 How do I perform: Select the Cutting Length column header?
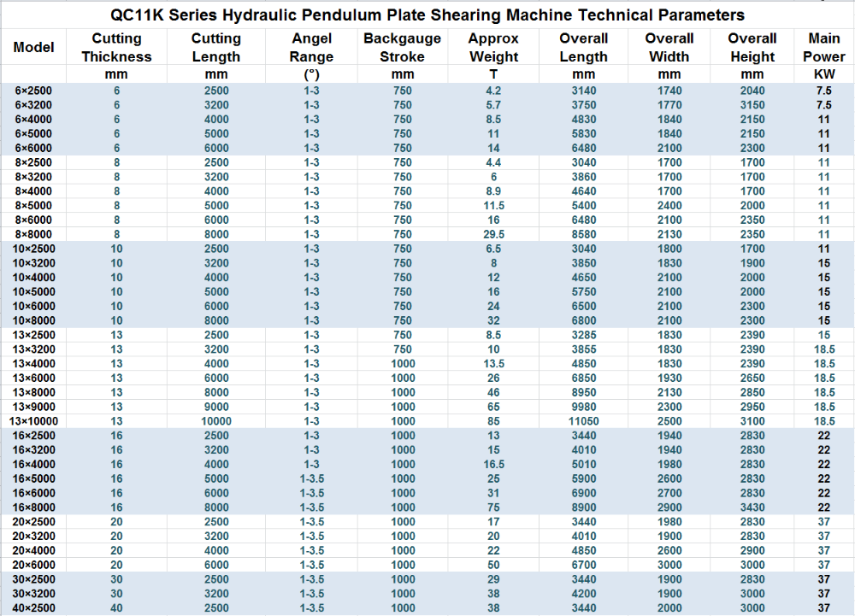[x=216, y=47]
